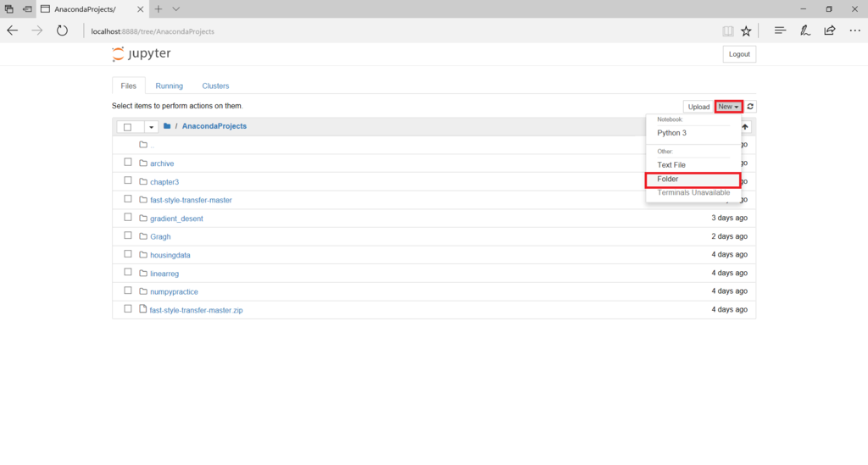
Task: Check the linearreg folder checkbox
Action: 128,272
